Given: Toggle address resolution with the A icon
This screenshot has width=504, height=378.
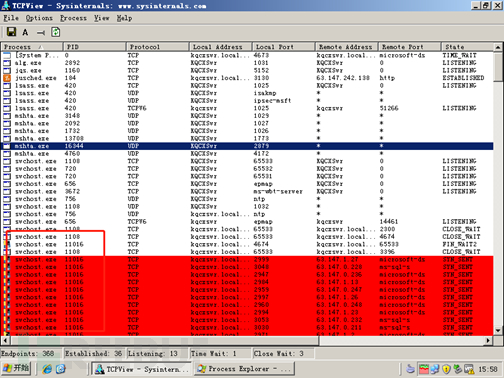Looking at the screenshot, I should (x=25, y=32).
